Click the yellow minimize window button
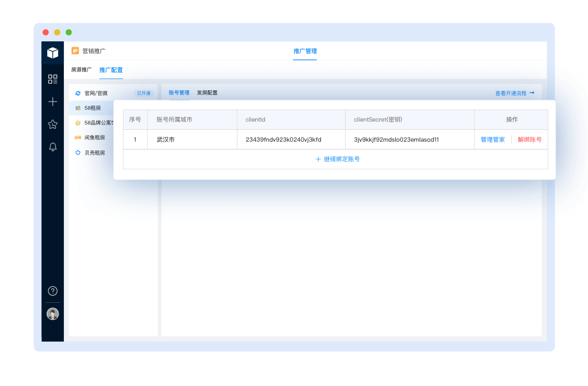Screen dimensions: 588x386 [x=57, y=32]
